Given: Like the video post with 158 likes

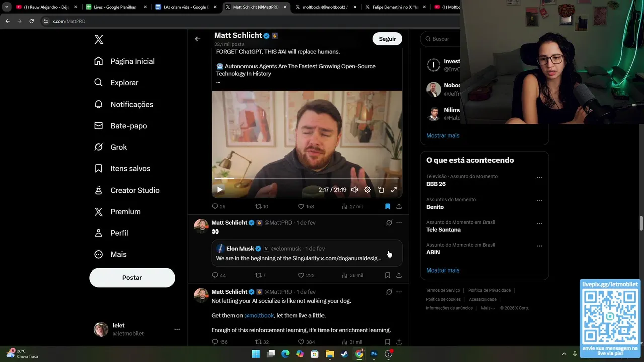Looking at the screenshot, I should point(306,206).
